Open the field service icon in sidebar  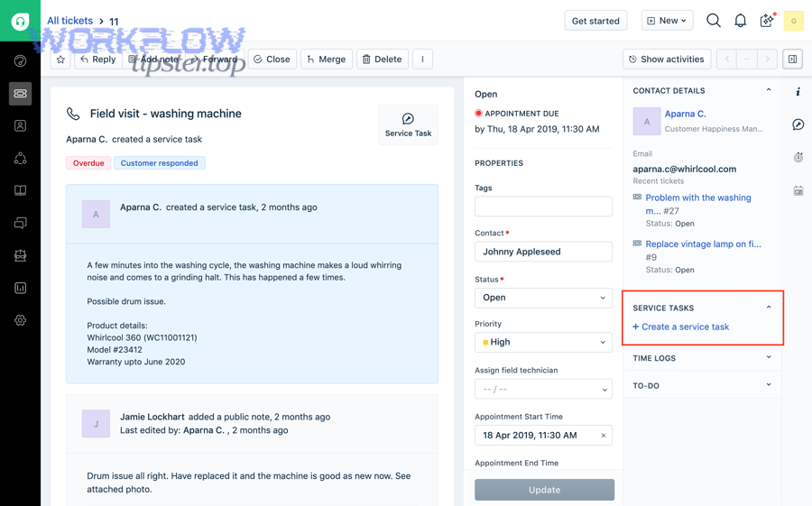20,255
